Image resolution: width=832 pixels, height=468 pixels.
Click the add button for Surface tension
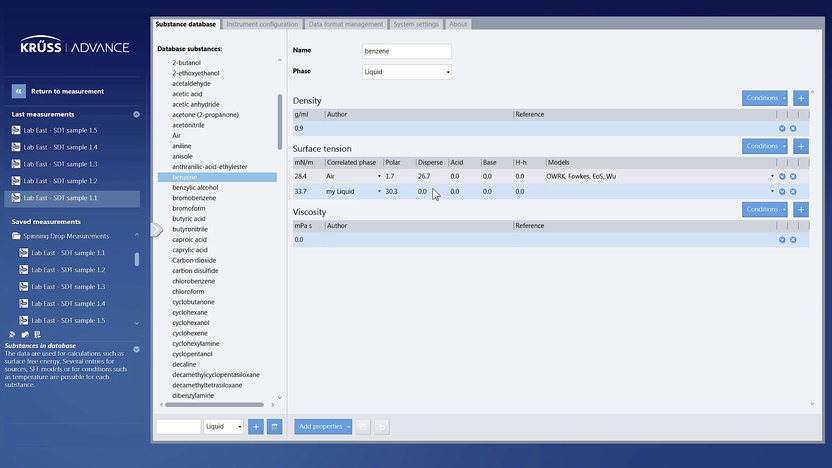tap(800, 146)
